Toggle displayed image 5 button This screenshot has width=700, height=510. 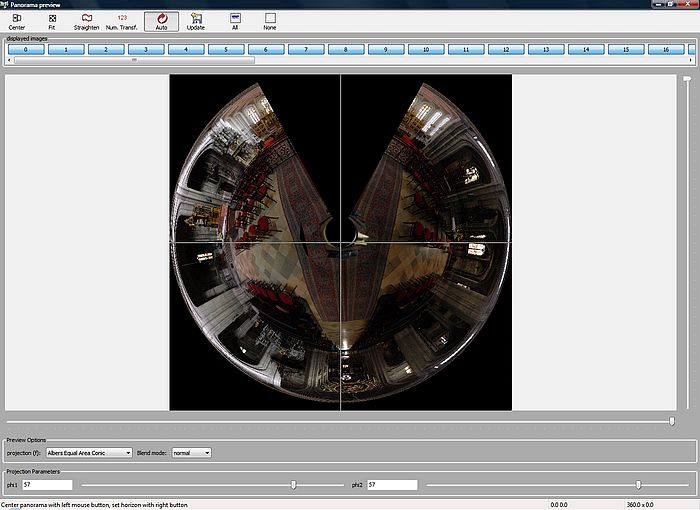[226, 49]
